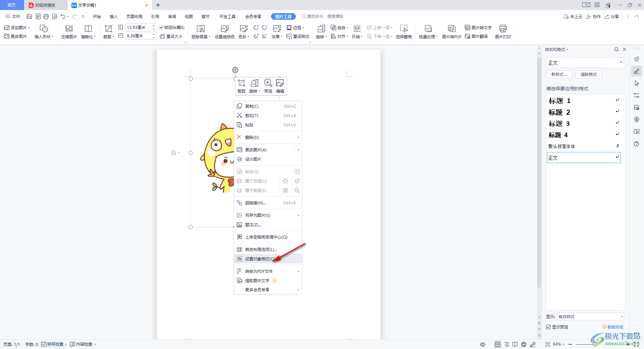Switch to outline view icon
This screenshot has width=644, height=349.
pyautogui.click(x=506, y=344)
